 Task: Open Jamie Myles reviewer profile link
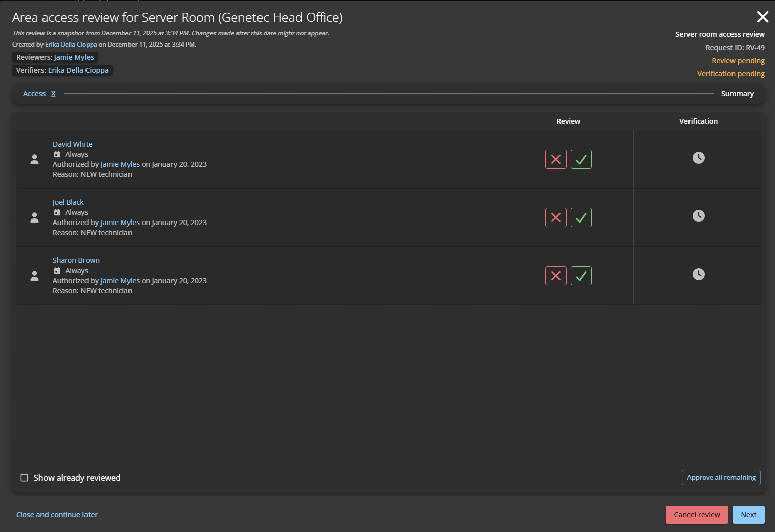pyautogui.click(x=73, y=57)
